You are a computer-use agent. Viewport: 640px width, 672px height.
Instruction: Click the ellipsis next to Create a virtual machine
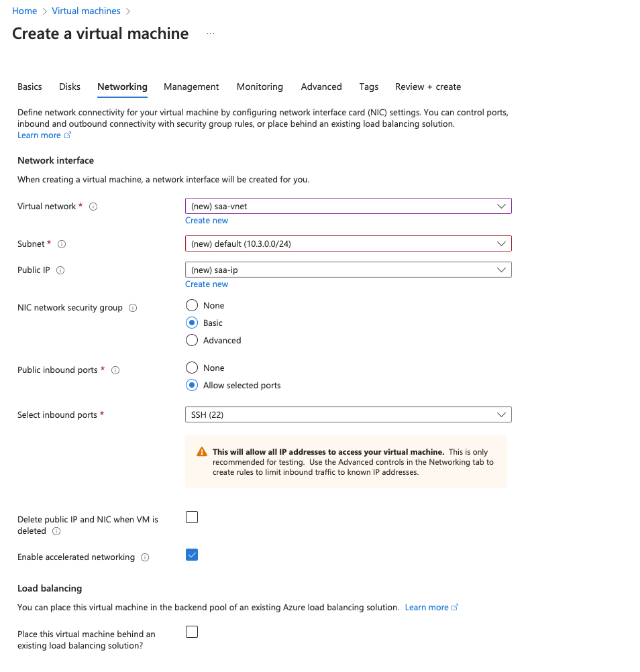[210, 33]
